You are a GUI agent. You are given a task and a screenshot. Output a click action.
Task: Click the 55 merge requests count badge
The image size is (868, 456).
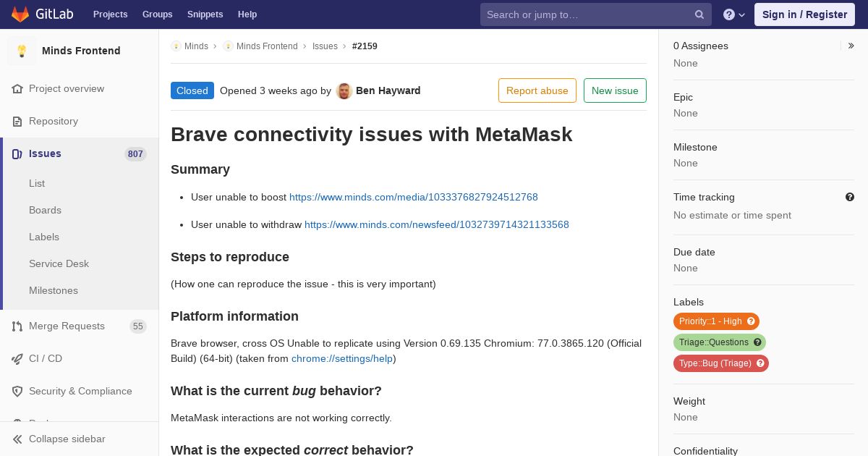138,326
